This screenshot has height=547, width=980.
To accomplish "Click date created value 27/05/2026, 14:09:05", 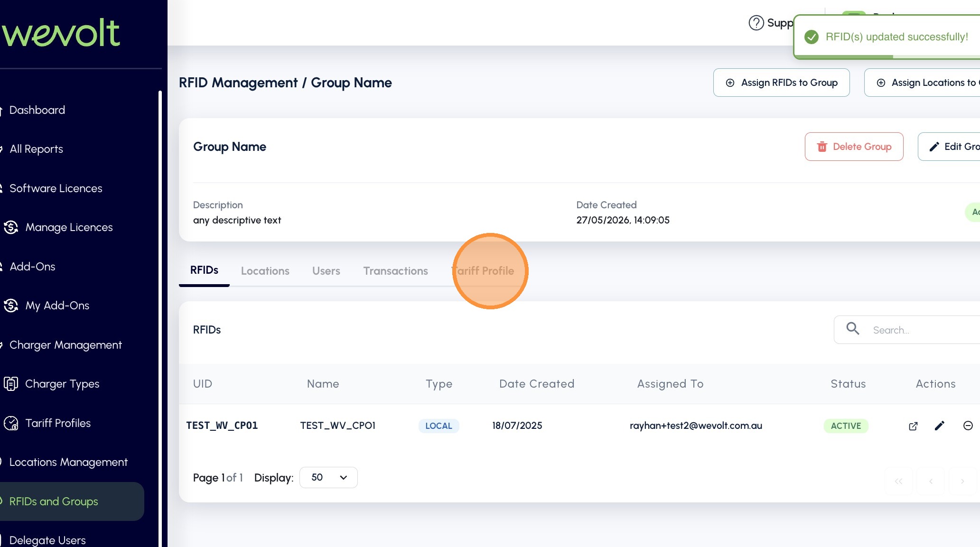I will [623, 220].
